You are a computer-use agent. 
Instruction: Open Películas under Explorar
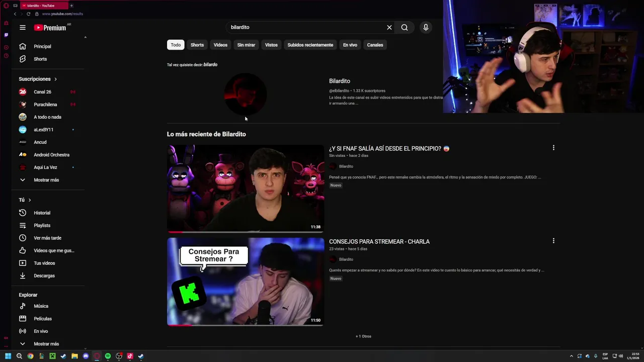[x=49, y=318]
